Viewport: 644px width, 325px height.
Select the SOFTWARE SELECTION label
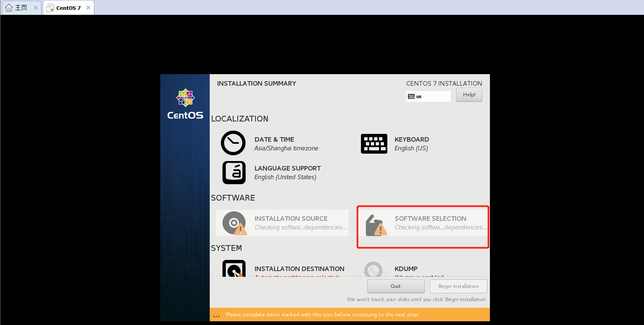pos(431,218)
